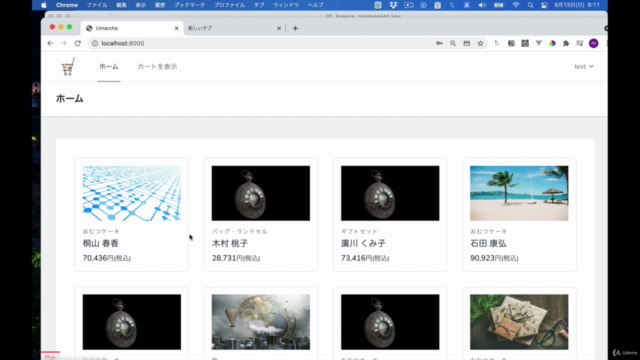The width and height of the screenshot is (640, 360).
Task: Click the purple Chrome profile avatar
Action: 594,43
